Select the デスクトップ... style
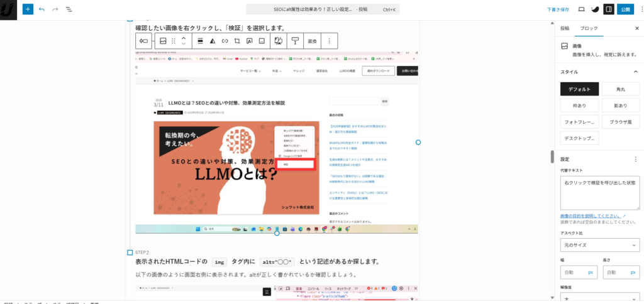The width and height of the screenshot is (644, 304). tap(579, 138)
